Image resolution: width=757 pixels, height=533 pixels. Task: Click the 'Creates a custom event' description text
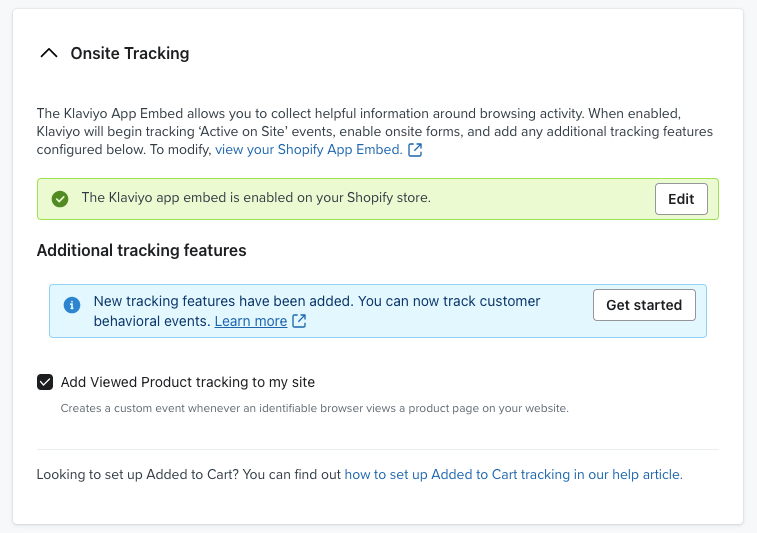click(x=314, y=408)
